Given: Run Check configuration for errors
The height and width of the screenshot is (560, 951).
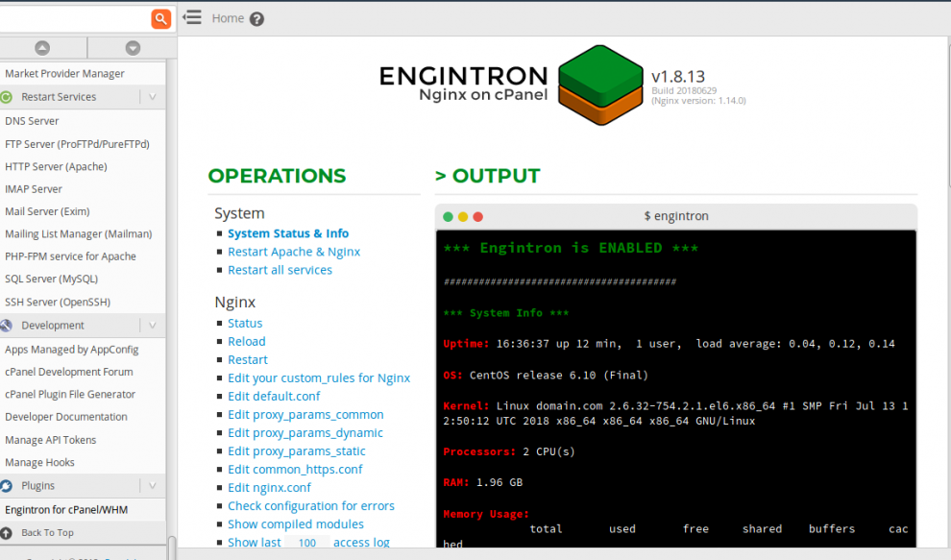Looking at the screenshot, I should 311,505.
